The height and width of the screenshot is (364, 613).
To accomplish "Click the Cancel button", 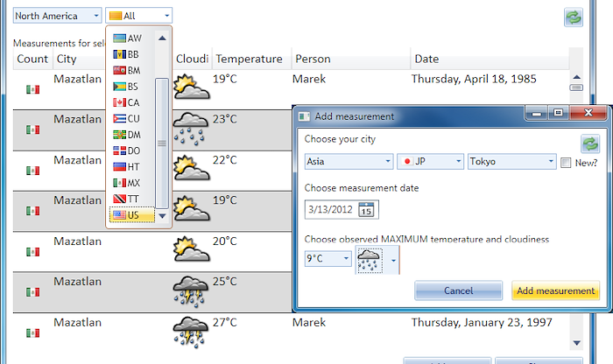I will [458, 290].
